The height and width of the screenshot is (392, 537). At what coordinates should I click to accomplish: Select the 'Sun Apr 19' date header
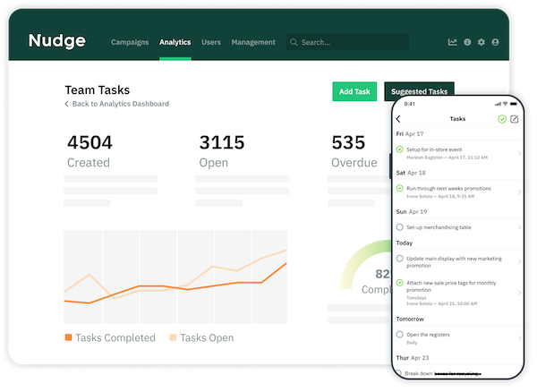(412, 211)
